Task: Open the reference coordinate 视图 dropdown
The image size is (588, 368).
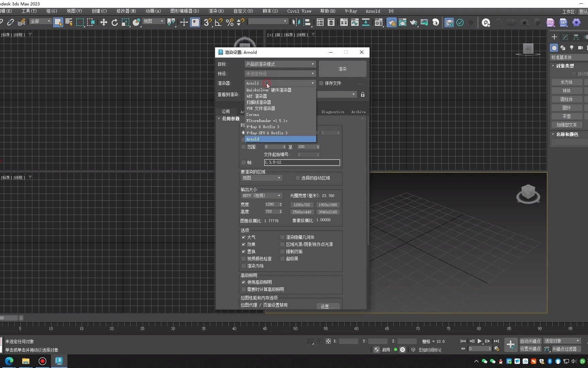Action: [153, 21]
